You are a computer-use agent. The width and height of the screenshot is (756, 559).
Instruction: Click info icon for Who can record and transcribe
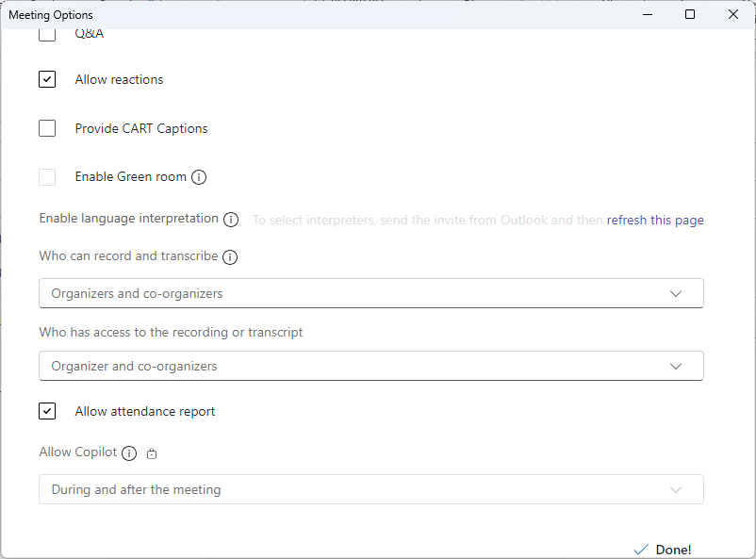tap(230, 257)
